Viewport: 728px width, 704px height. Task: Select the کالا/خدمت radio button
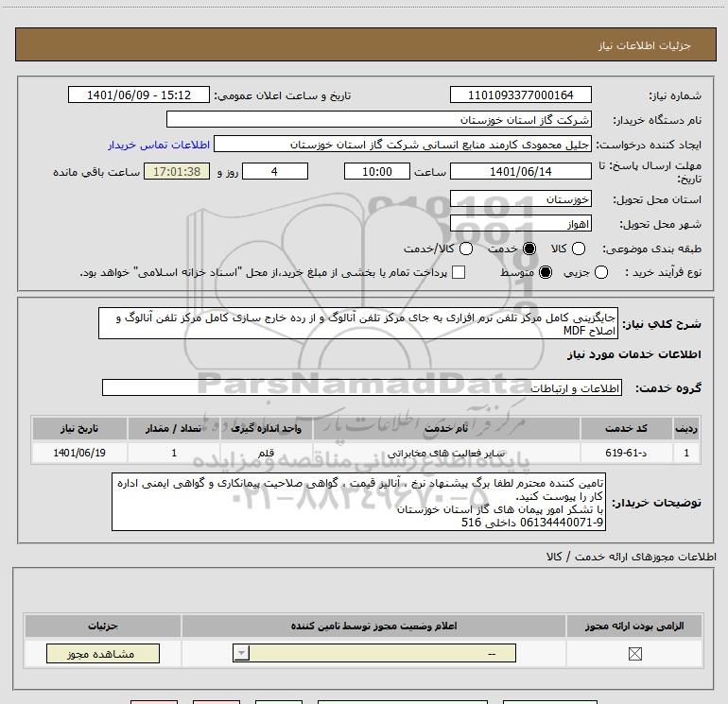(x=466, y=249)
